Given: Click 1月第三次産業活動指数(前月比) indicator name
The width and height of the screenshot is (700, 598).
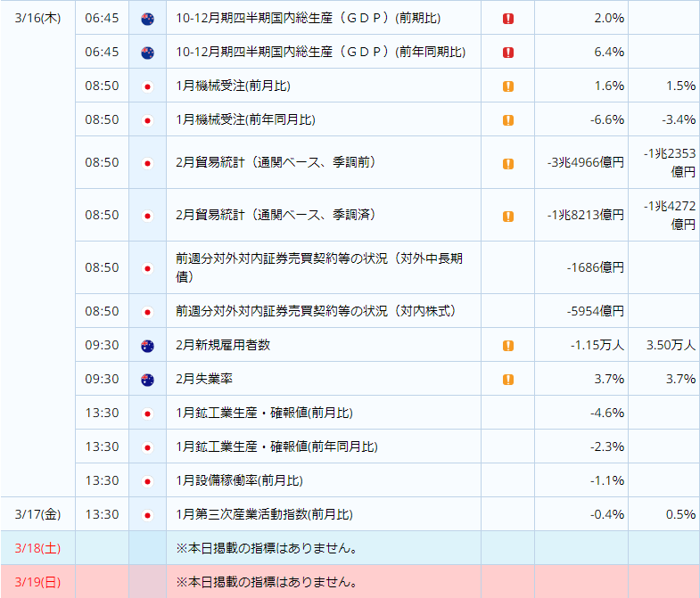Looking at the screenshot, I should pos(264,514).
